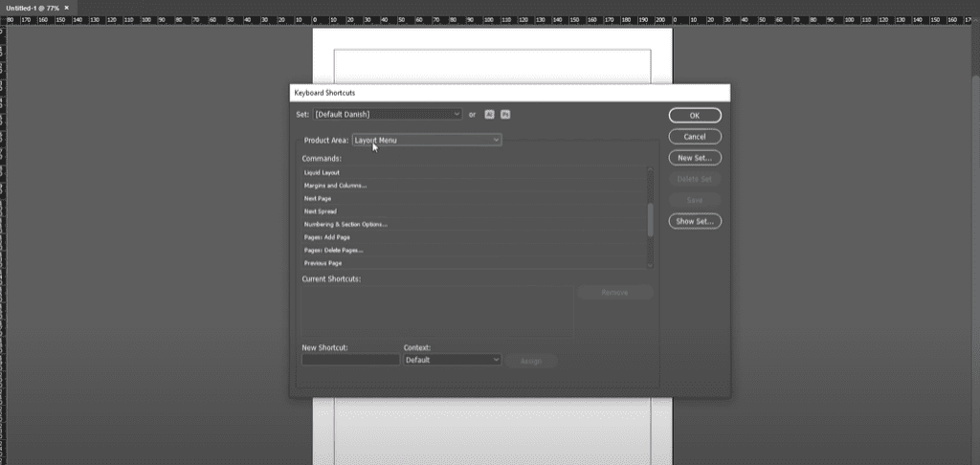980x465 pixels.
Task: Click the Illustrator shortcut set icon
Action: [489, 114]
